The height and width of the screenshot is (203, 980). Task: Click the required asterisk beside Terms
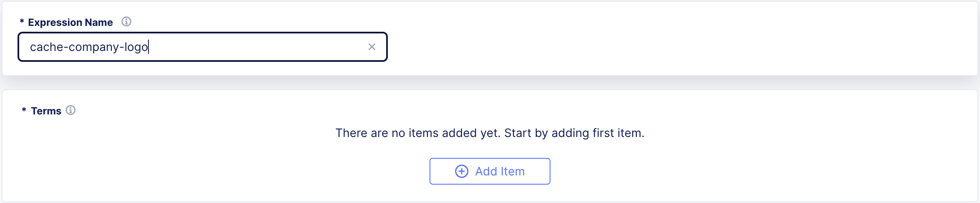pyautogui.click(x=24, y=110)
